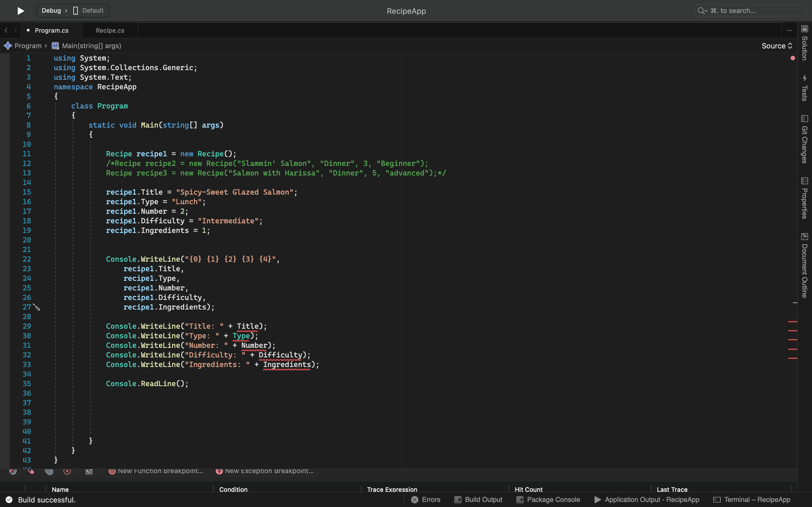Image resolution: width=812 pixels, height=507 pixels.
Task: Delete all breakpoints with the X icon
Action: (x=67, y=471)
